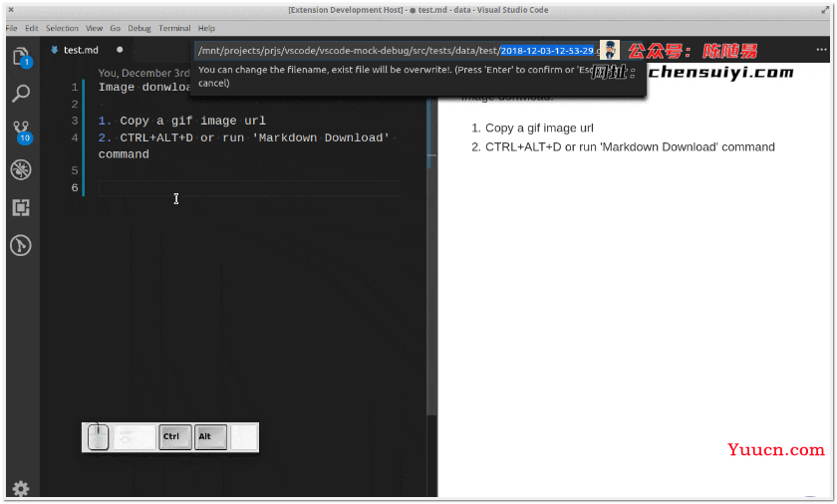The width and height of the screenshot is (837, 504).
Task: Select the test.md editor tab
Action: coord(87,50)
